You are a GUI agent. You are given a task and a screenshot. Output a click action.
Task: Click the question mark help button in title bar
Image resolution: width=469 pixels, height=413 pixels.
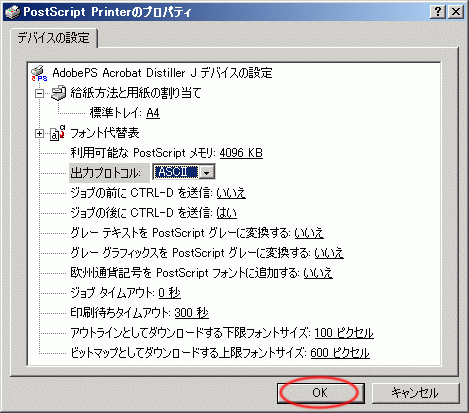click(438, 12)
